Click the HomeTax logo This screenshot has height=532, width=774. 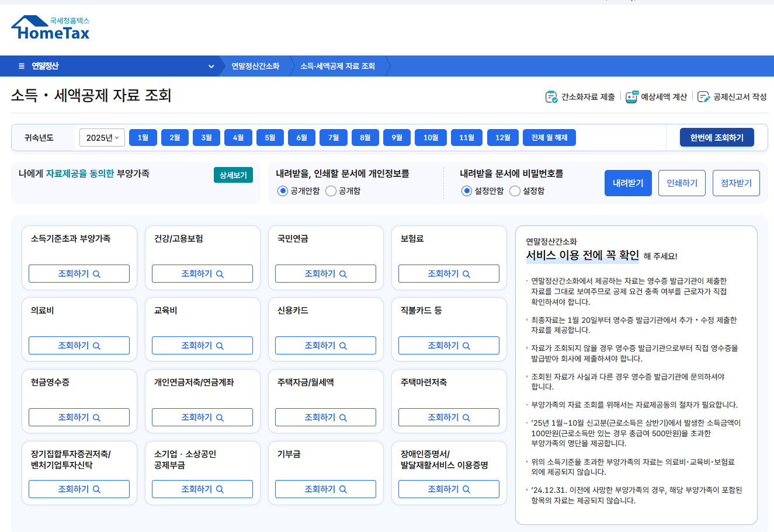(48, 26)
